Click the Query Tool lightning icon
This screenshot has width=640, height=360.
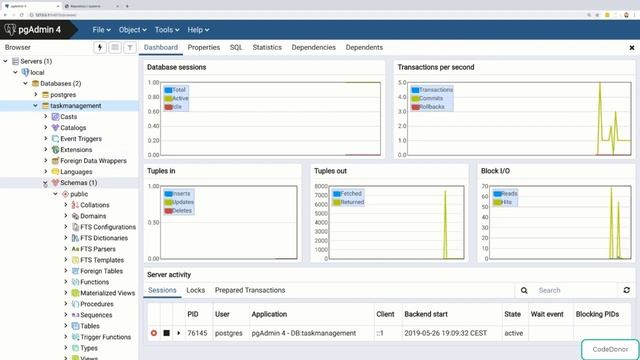tap(100, 48)
